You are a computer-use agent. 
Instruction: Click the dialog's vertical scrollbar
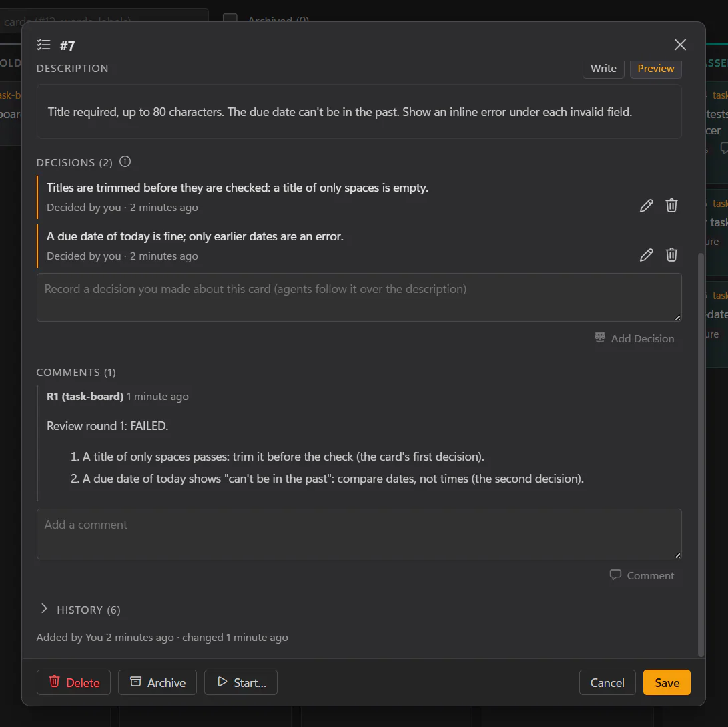coord(701,455)
